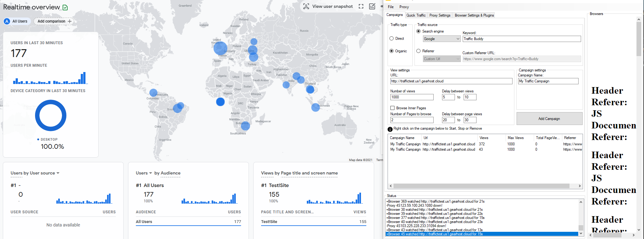The image size is (644, 239).
Task: Click the maximum page view delay field
Action: 470,120
